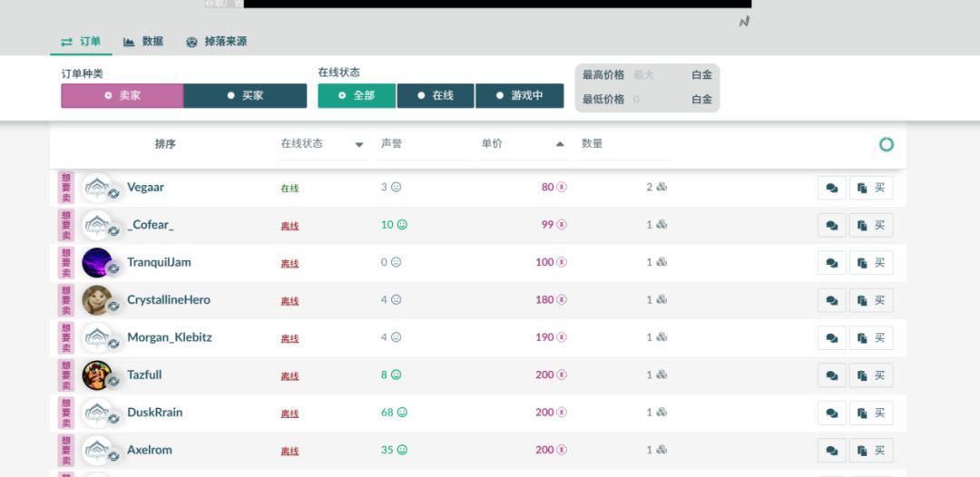
Task: Open TranquilJam's purple avatar
Action: click(x=97, y=263)
